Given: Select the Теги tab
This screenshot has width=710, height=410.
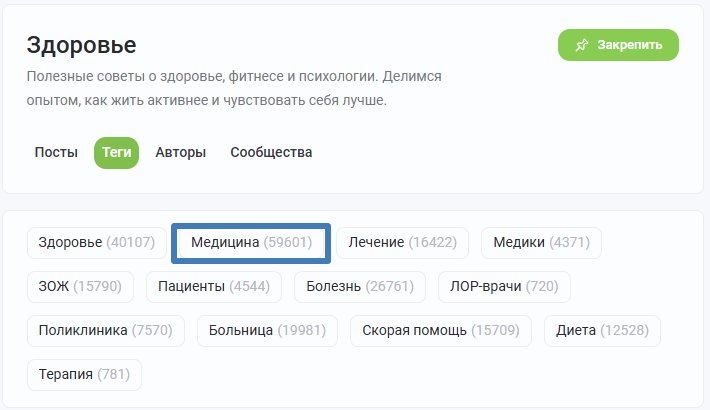Looking at the screenshot, I should click(x=116, y=153).
